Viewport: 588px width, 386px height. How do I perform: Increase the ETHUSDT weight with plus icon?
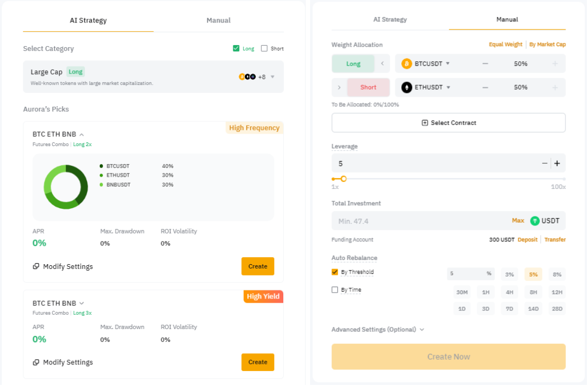pyautogui.click(x=555, y=88)
